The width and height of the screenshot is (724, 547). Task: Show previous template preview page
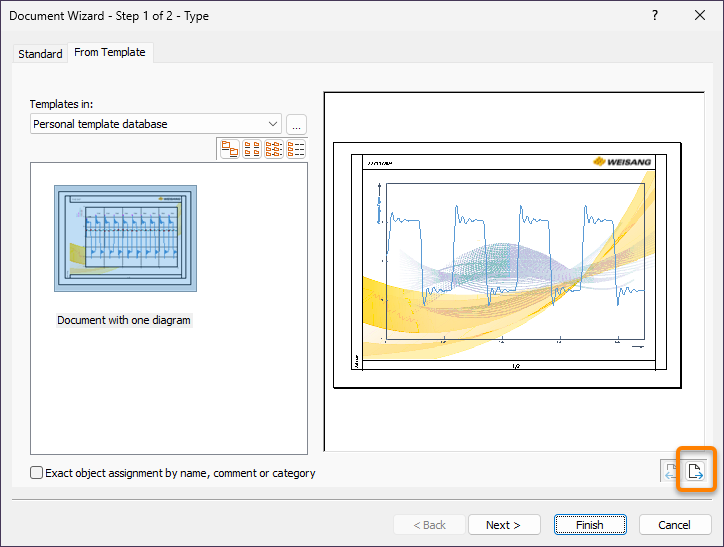670,472
